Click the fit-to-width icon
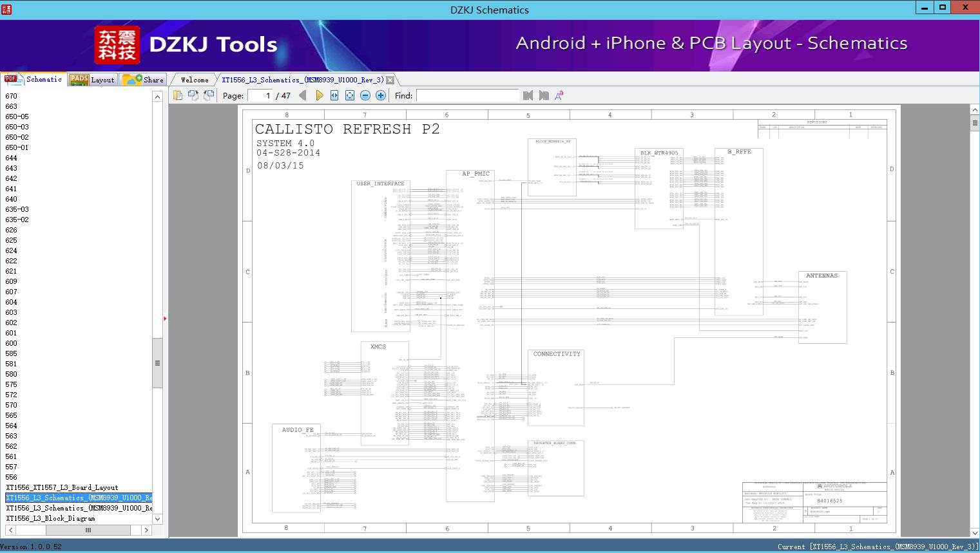 [x=334, y=95]
